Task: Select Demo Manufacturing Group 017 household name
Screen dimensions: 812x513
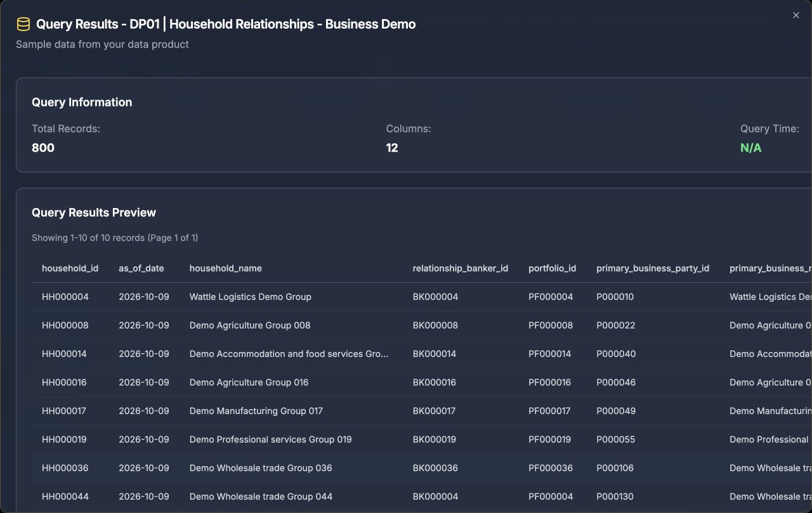Action: pyautogui.click(x=256, y=411)
